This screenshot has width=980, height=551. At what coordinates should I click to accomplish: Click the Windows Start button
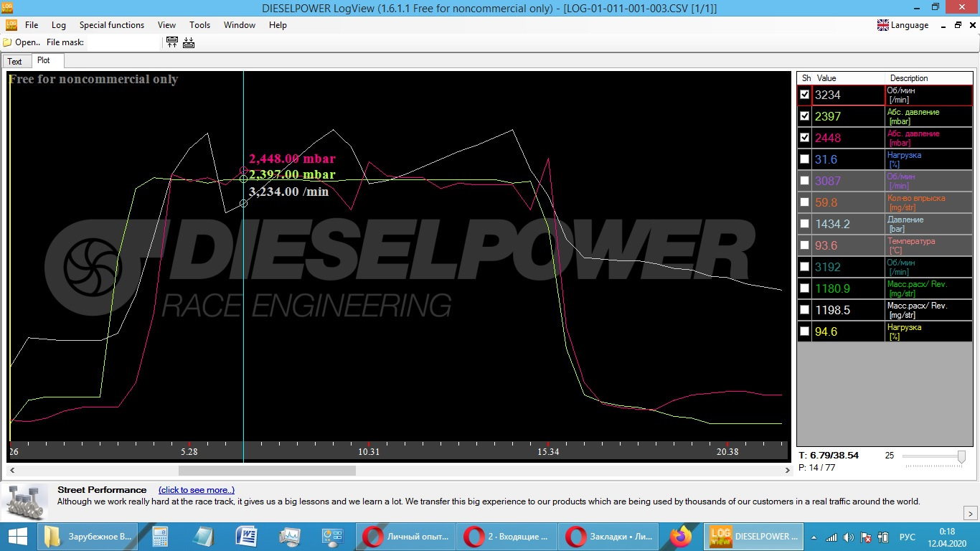(x=17, y=536)
